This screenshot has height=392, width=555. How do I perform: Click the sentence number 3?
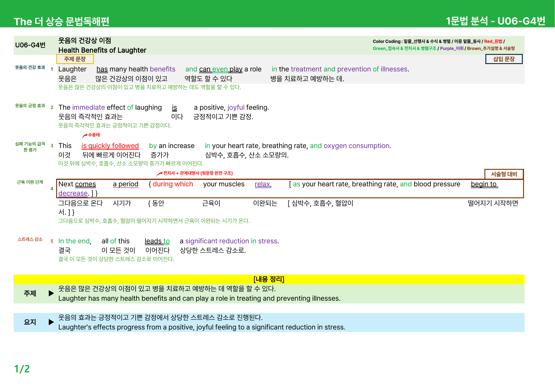[52, 146]
